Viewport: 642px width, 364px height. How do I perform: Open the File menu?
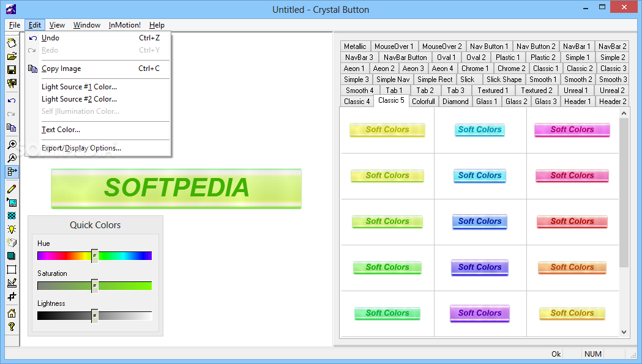pyautogui.click(x=15, y=25)
